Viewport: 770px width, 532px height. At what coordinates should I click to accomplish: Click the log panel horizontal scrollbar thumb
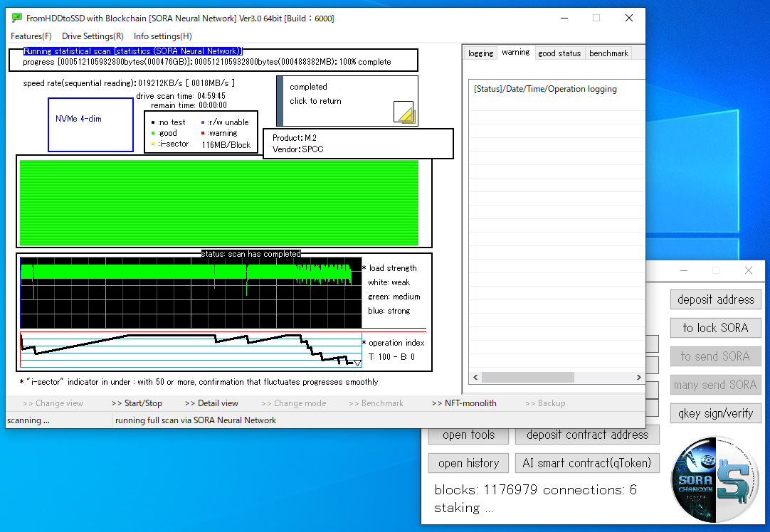[x=528, y=377]
